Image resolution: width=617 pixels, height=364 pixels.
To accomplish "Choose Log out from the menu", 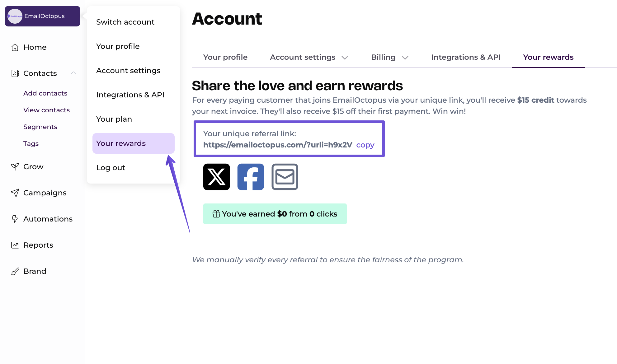I will (x=111, y=167).
